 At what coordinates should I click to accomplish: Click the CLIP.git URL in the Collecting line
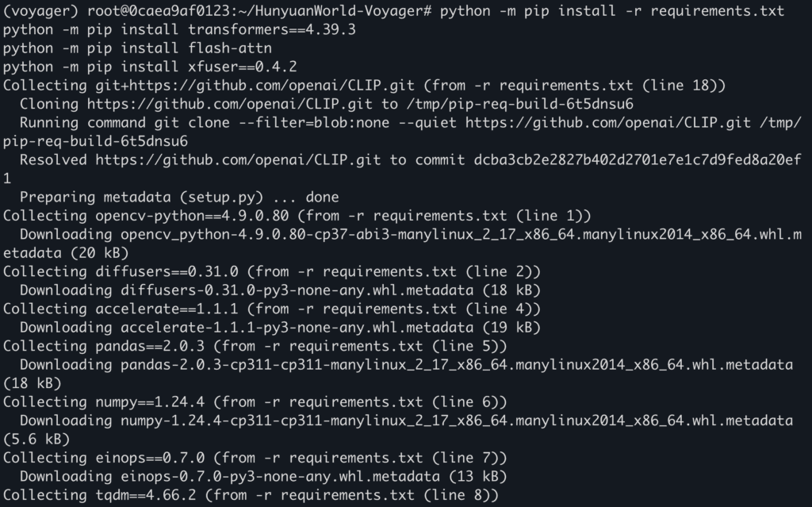pos(255,86)
